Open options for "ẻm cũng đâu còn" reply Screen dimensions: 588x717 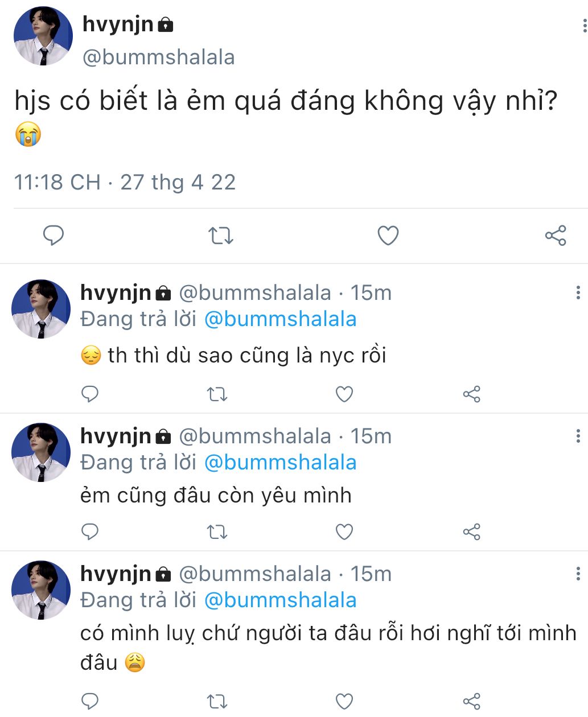click(578, 436)
